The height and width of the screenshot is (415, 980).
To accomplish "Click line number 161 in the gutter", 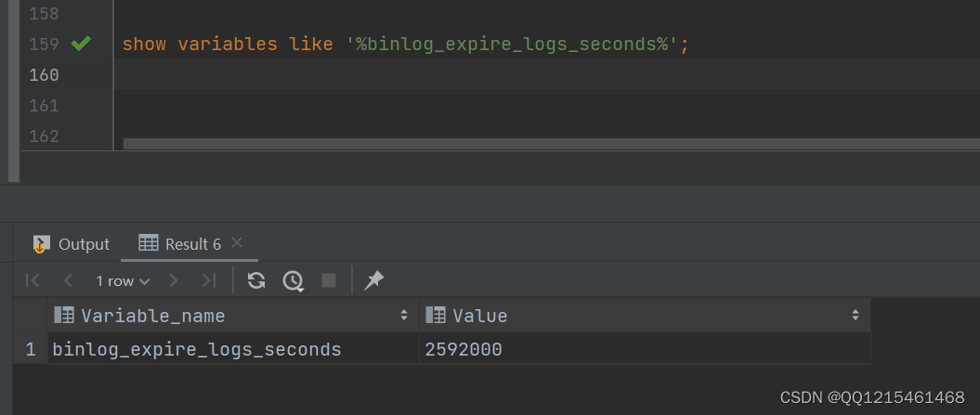I will coord(44,106).
